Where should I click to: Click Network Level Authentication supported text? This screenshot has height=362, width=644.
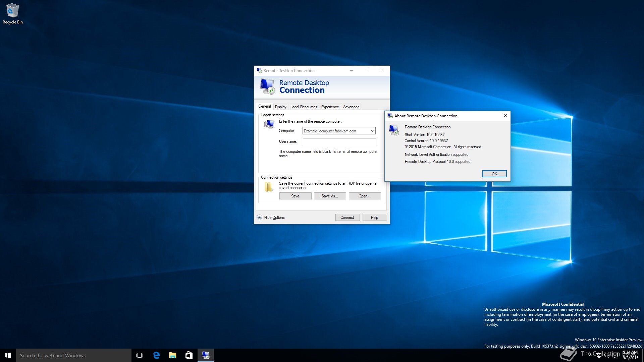click(437, 155)
